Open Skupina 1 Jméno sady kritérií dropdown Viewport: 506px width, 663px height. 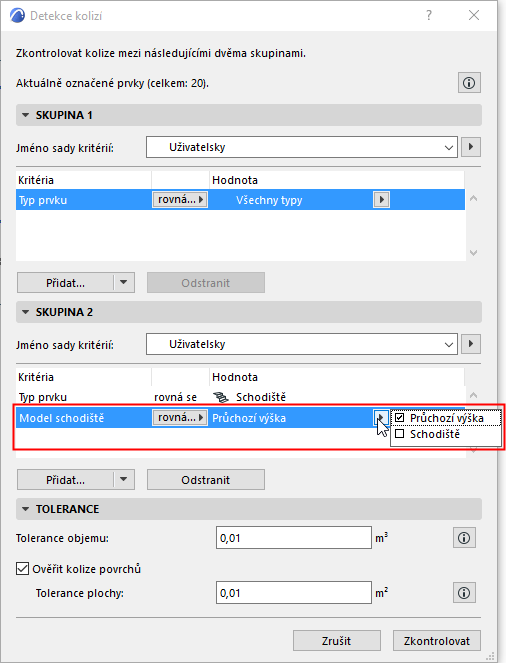click(x=302, y=147)
